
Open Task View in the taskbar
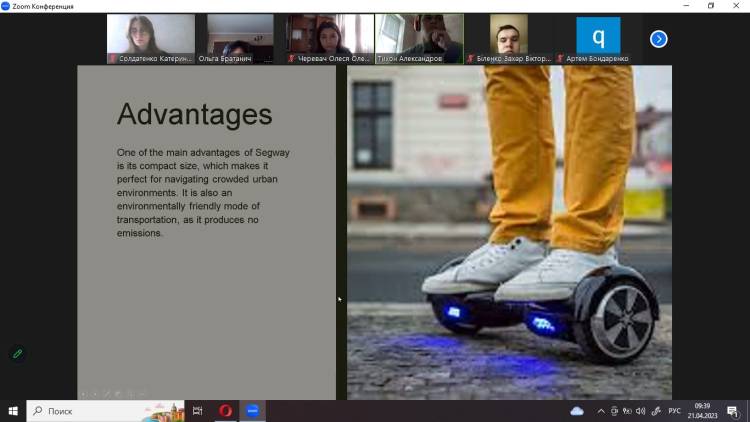(197, 411)
